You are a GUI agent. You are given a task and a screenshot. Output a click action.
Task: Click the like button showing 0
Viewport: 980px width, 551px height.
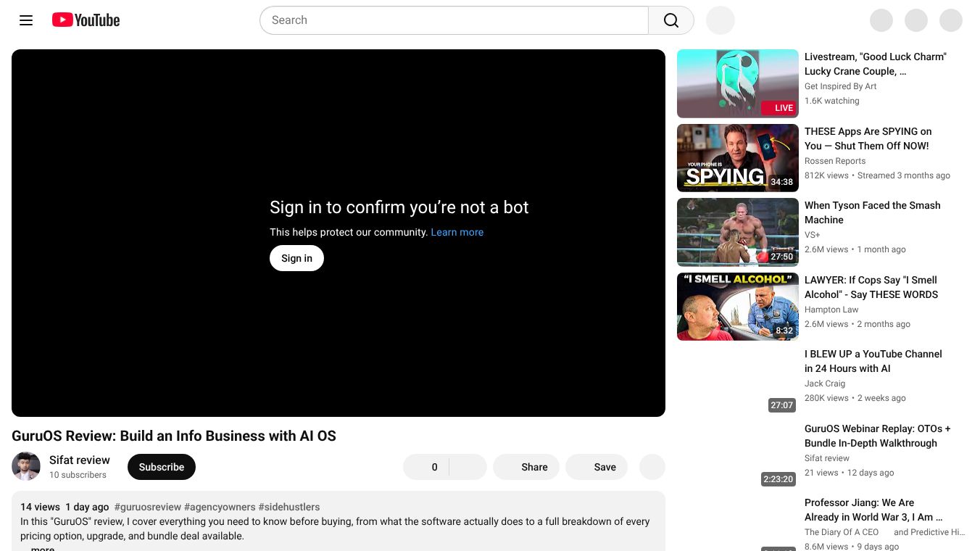pos(426,467)
